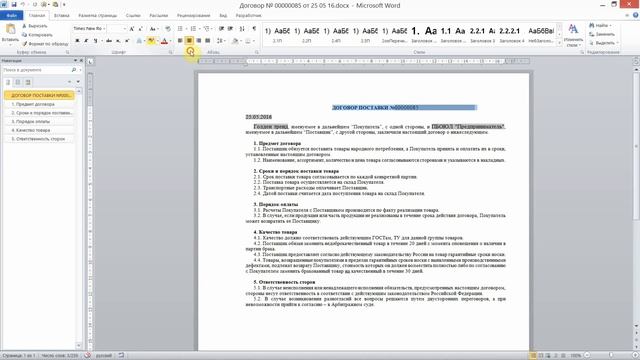Screen dimensions: 640x360
Task: Toggle Italic formatting
Action: (x=86, y=41)
